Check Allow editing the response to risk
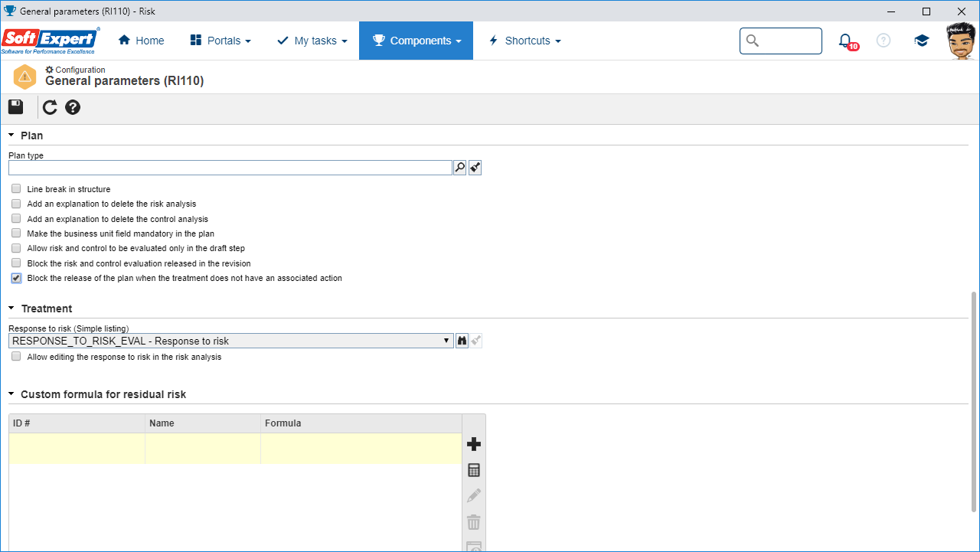The width and height of the screenshot is (980, 552). (16, 357)
